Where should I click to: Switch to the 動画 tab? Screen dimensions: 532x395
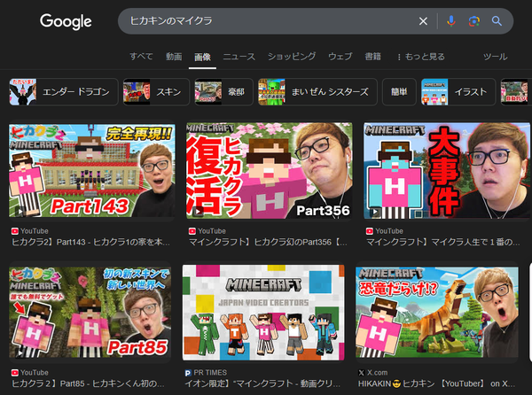(x=174, y=56)
